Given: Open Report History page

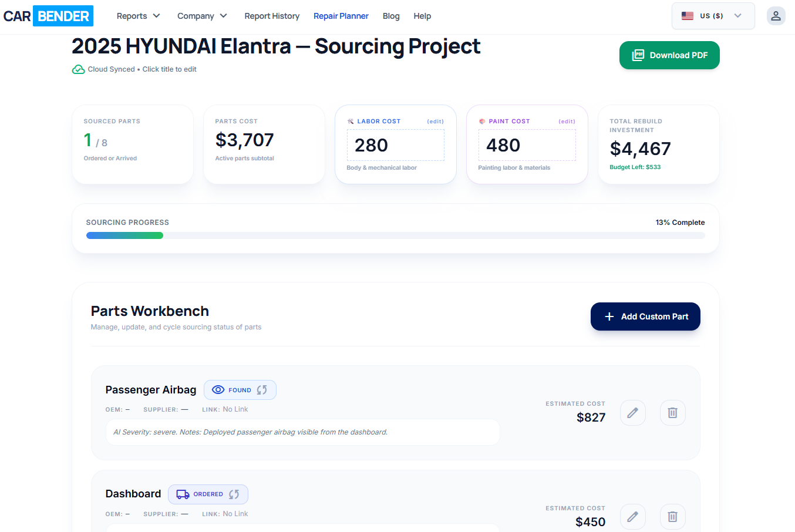Looking at the screenshot, I should click(x=272, y=16).
